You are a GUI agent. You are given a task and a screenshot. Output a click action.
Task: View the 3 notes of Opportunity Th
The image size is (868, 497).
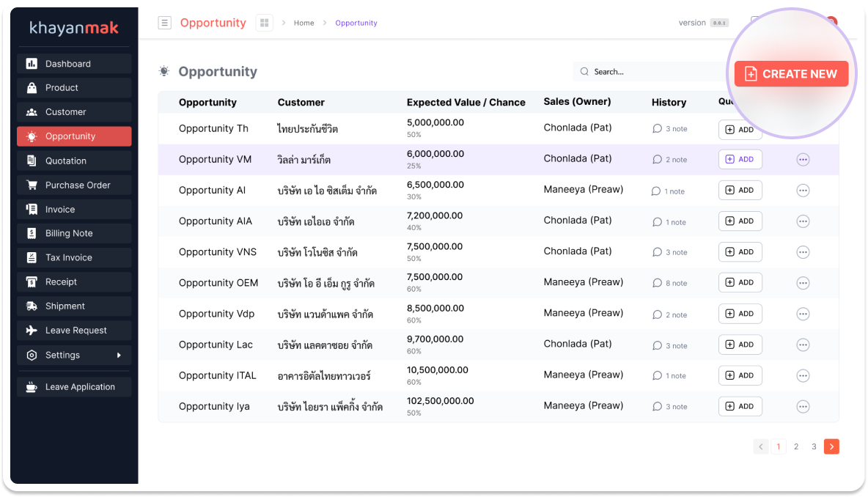[669, 128]
